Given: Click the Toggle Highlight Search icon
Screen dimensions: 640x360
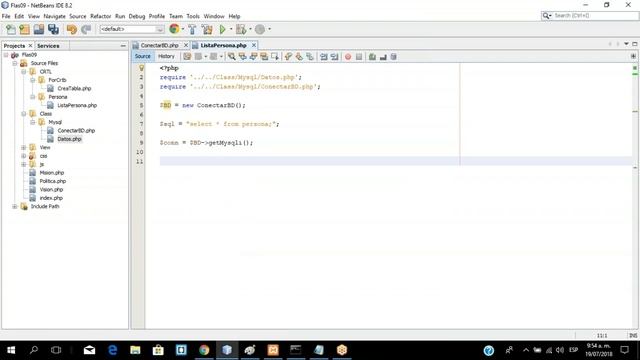Looking at the screenshot, I should click(264, 57).
